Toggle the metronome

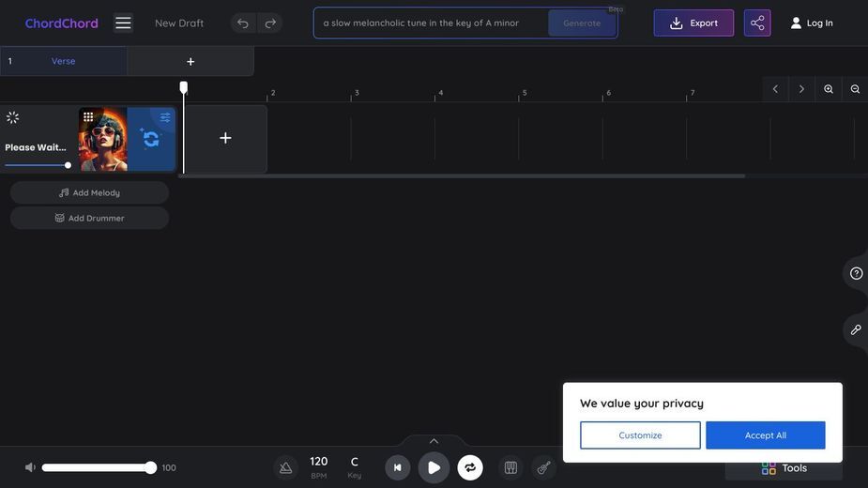285,468
